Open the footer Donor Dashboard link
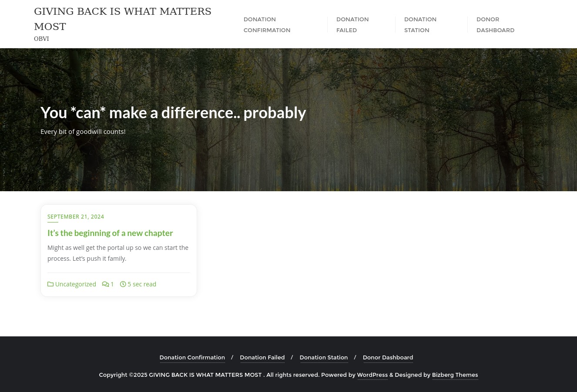The height and width of the screenshot is (392, 577). click(x=387, y=358)
